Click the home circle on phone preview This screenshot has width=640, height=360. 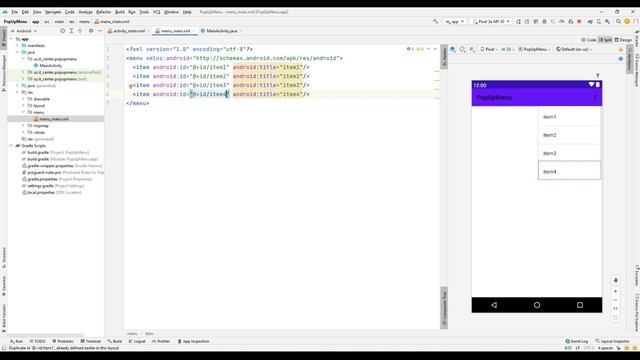tap(537, 305)
